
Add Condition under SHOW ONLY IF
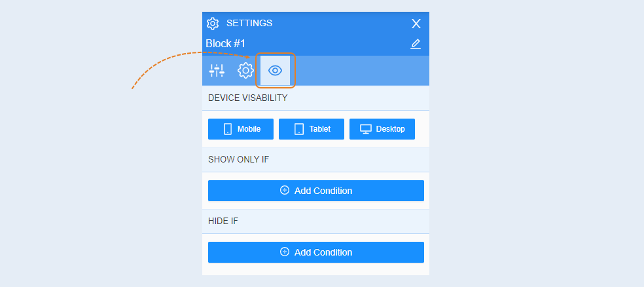pos(316,191)
